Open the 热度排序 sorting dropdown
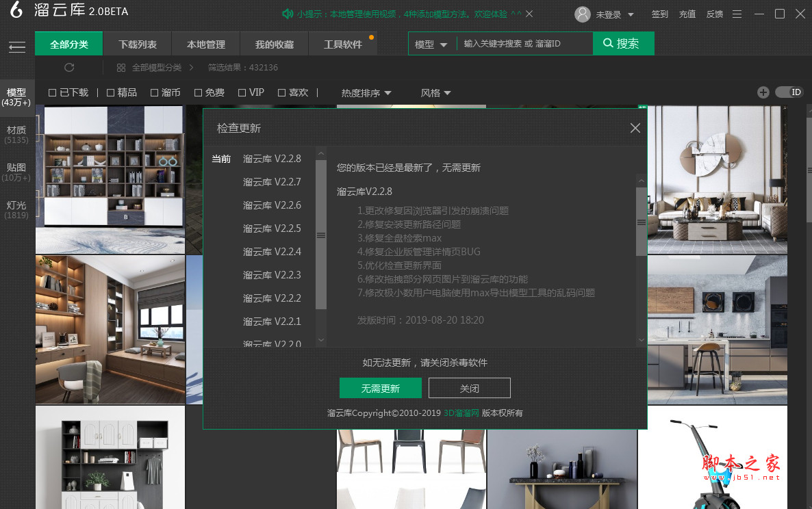This screenshot has height=509, width=812. coord(366,92)
